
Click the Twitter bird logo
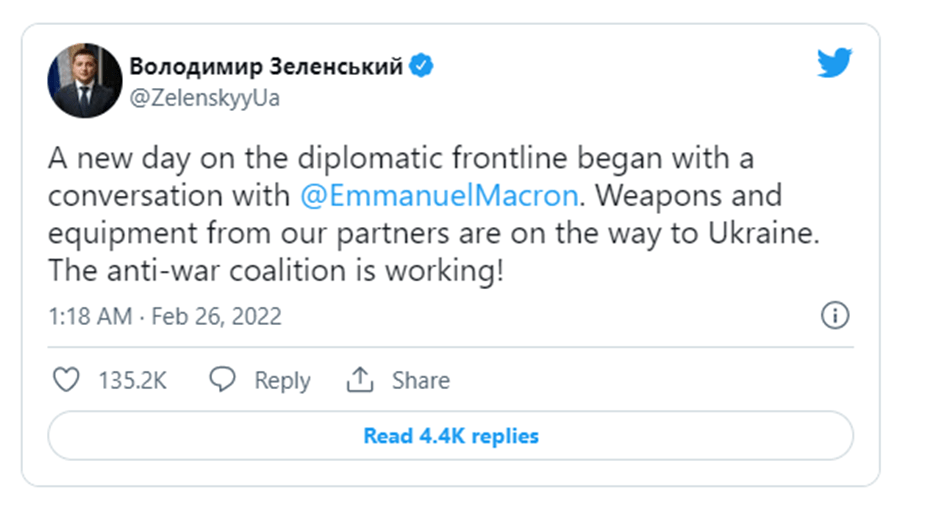(834, 63)
